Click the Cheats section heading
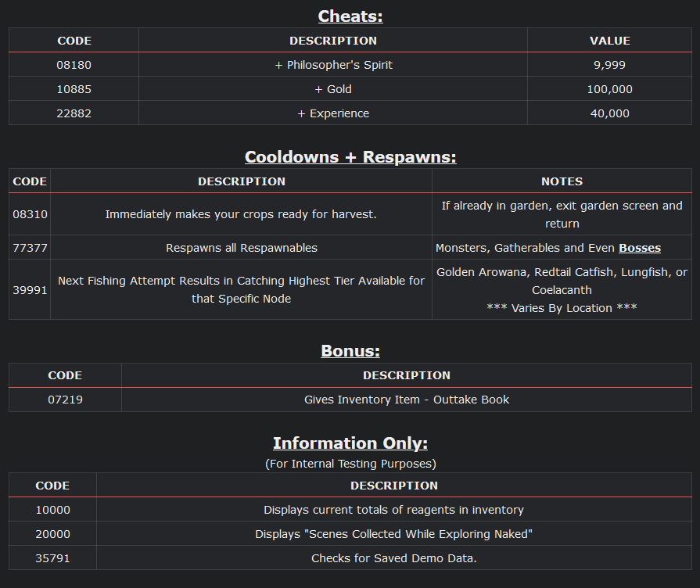Viewport: 700px width, 588px height. [350, 16]
